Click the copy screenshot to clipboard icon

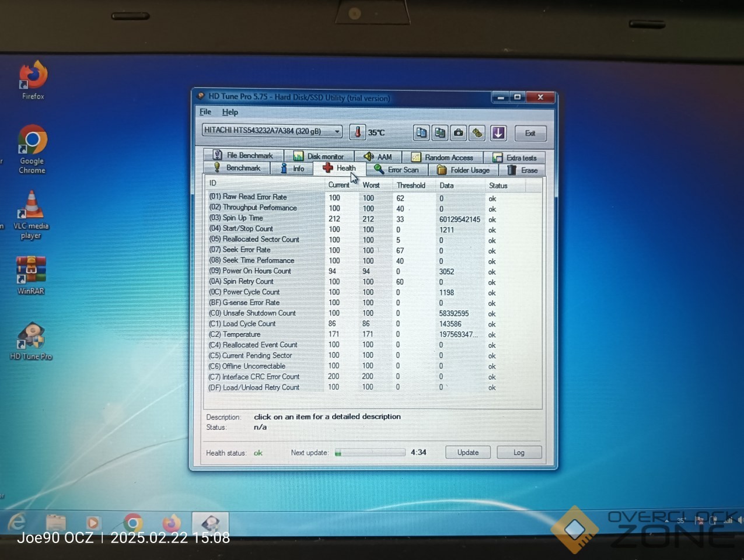click(x=439, y=133)
